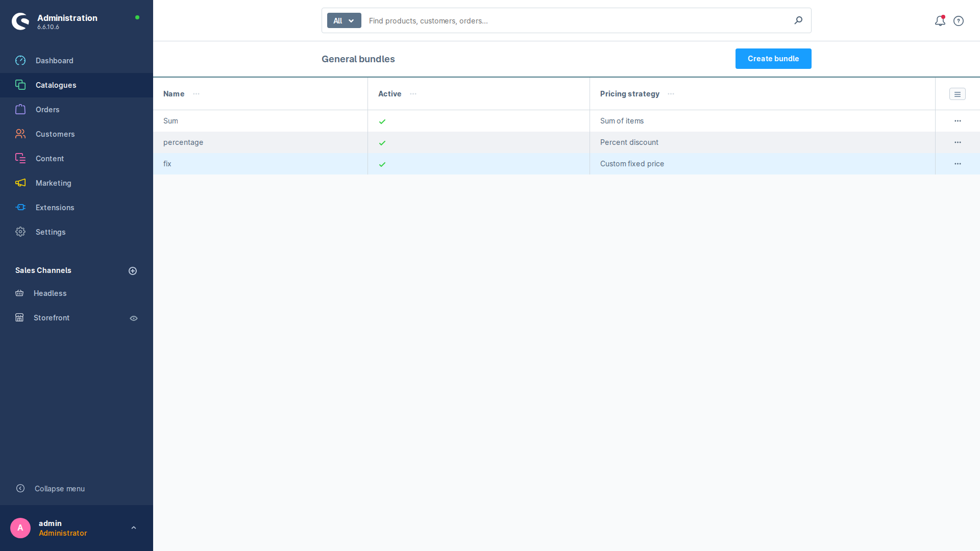Toggle the Storefront eye visibility icon
The image size is (980, 551).
click(x=134, y=318)
